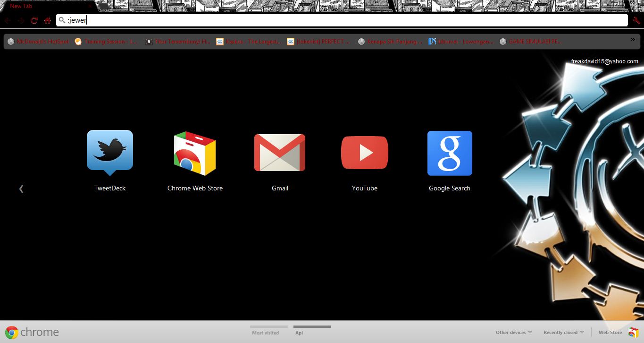
Task: Go back with the back arrow
Action: (x=8, y=20)
